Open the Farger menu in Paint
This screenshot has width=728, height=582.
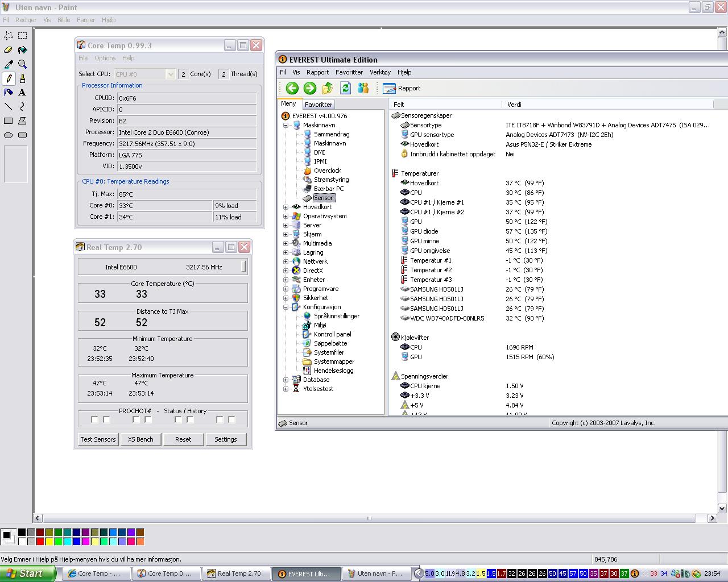pyautogui.click(x=86, y=20)
